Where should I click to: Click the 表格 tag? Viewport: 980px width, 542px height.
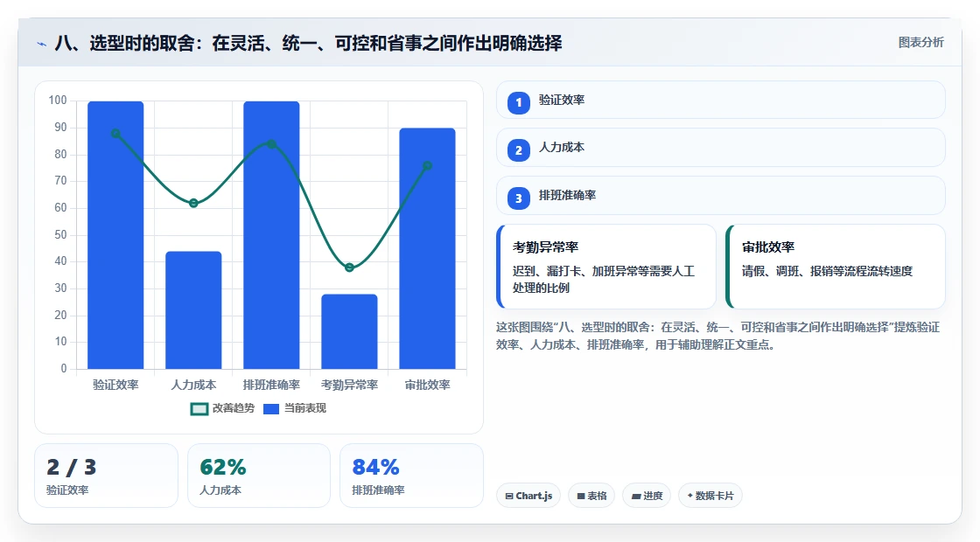(x=591, y=496)
